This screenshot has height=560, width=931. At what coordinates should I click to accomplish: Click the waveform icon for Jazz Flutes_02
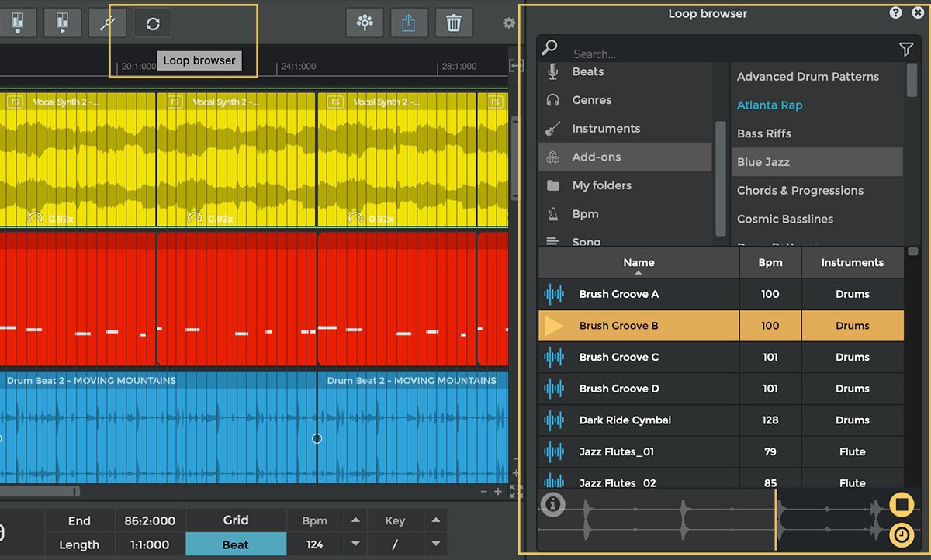click(554, 482)
